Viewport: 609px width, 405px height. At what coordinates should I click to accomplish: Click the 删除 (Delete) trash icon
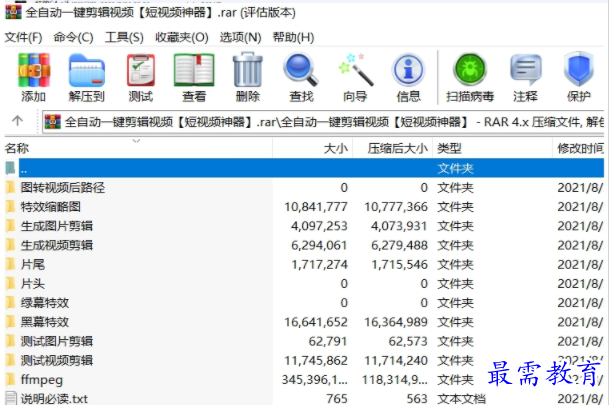[x=247, y=70]
